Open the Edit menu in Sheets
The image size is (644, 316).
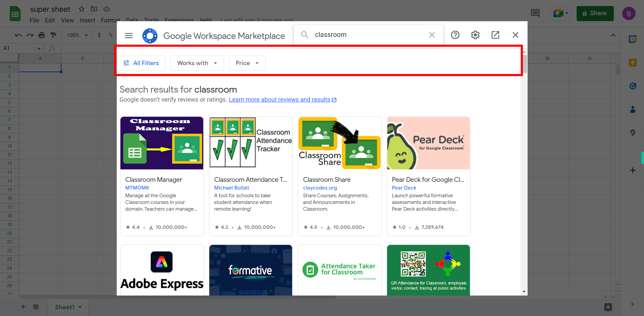pyautogui.click(x=50, y=20)
